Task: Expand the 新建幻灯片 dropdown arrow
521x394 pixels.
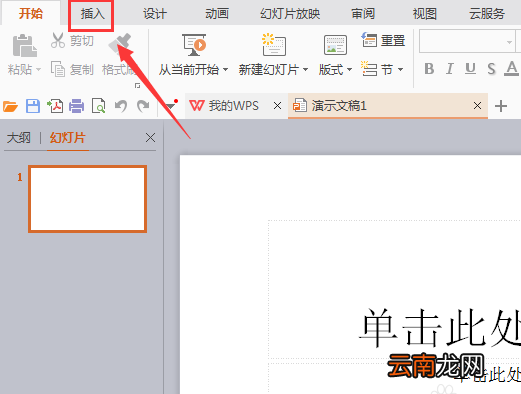Action: point(305,70)
